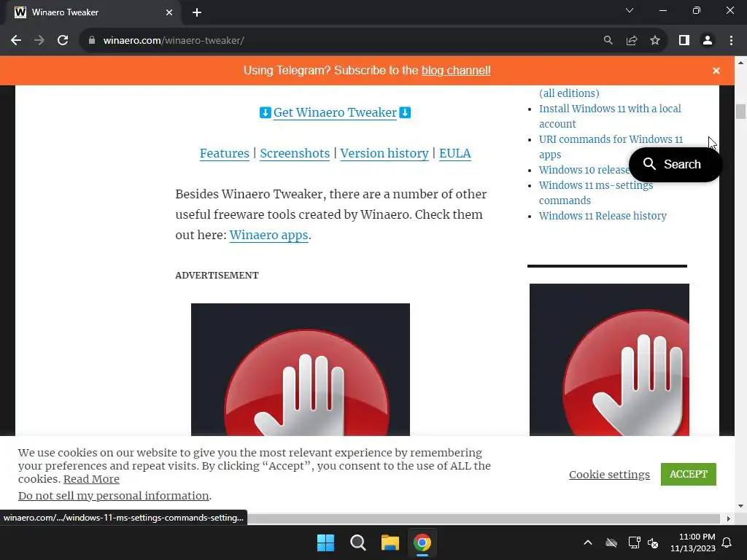Dismiss the orange Telegram banner

[716, 71]
